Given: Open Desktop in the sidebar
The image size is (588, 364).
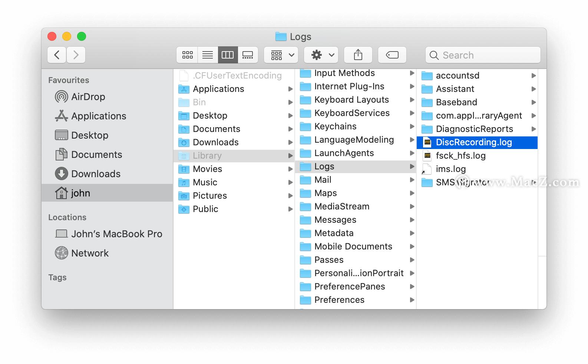Looking at the screenshot, I should [107, 135].
